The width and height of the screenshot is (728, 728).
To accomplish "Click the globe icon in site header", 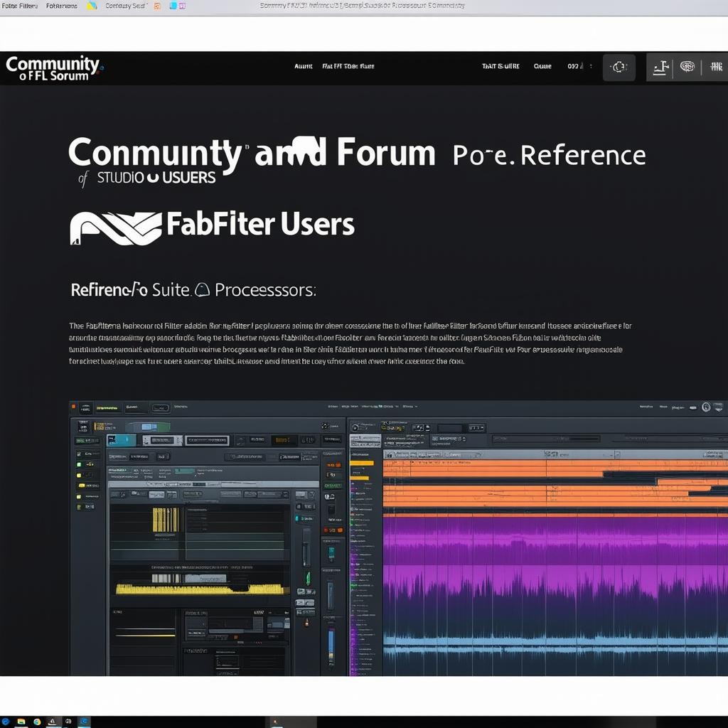I will [687, 67].
